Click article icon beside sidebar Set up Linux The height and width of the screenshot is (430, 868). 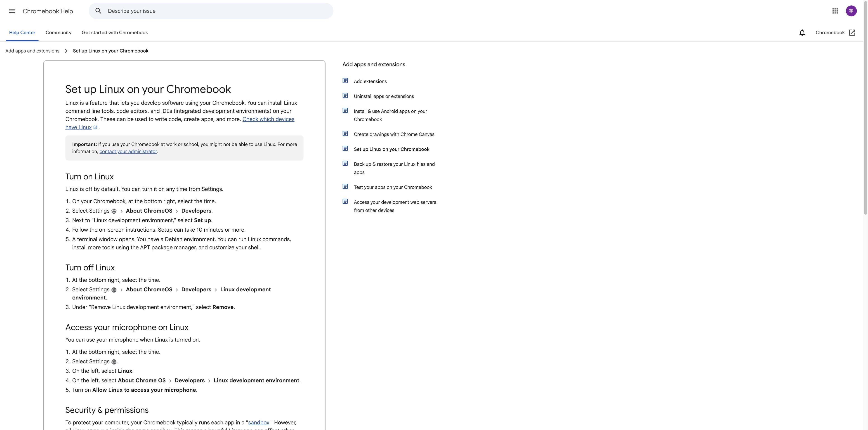345,148
